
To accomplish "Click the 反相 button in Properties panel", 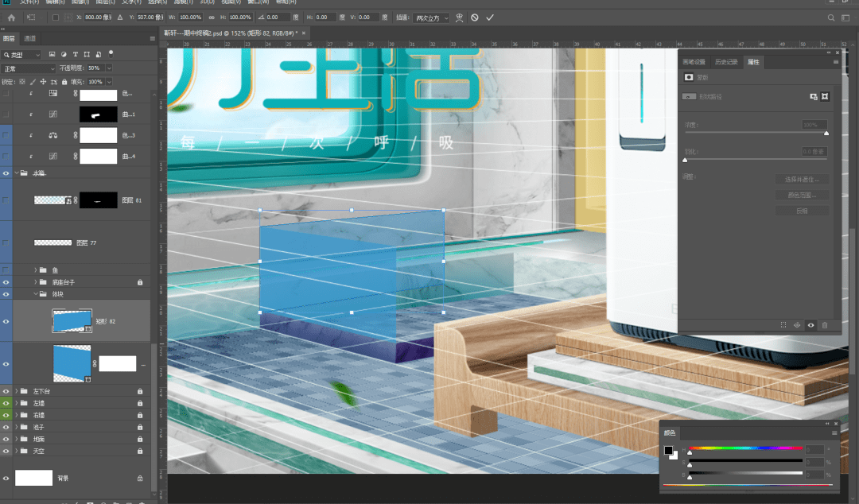I will (x=802, y=211).
